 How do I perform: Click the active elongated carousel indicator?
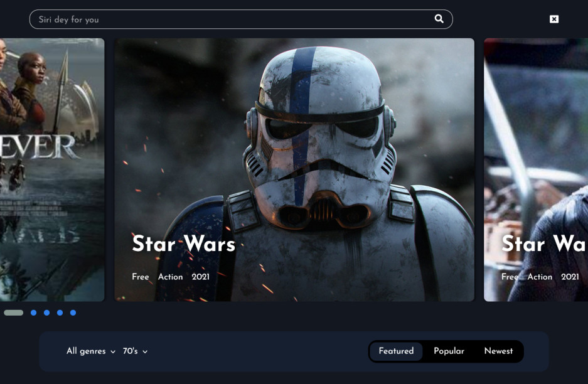click(13, 312)
